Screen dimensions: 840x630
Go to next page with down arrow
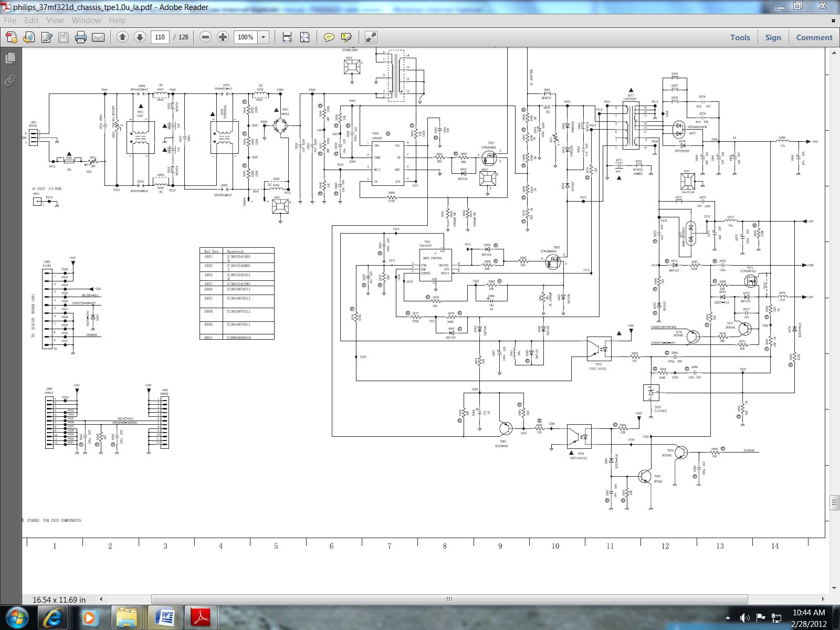tap(140, 37)
